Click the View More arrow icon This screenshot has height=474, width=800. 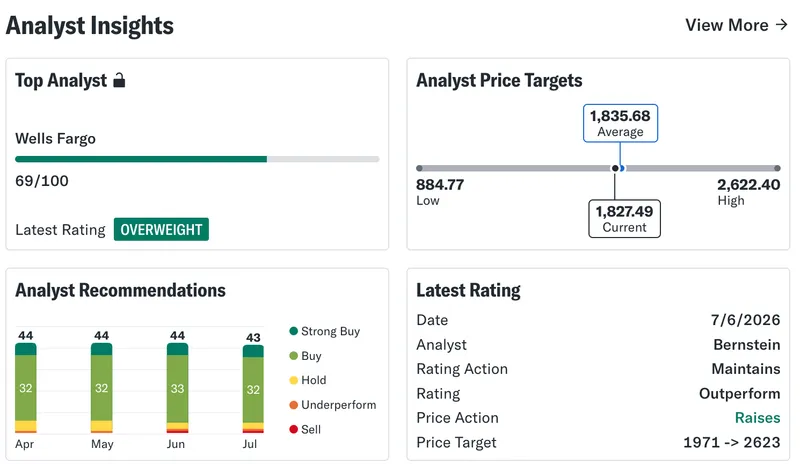pos(781,24)
